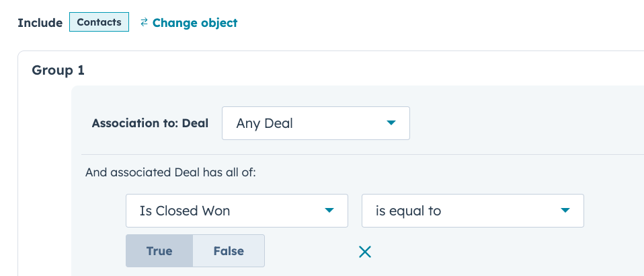Click the Association to: Deal label
This screenshot has height=276, width=644.
point(150,123)
